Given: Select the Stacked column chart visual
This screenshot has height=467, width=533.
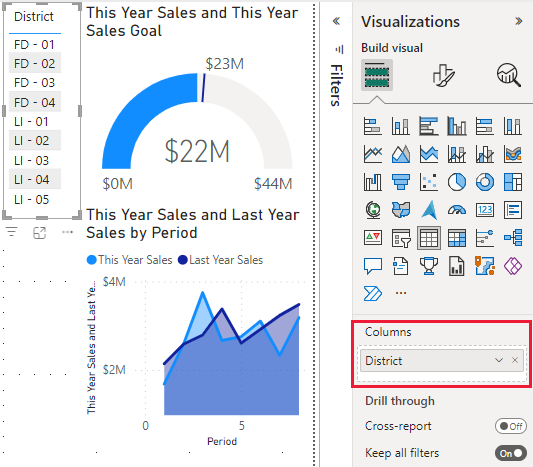Looking at the screenshot, I should click(401, 126).
